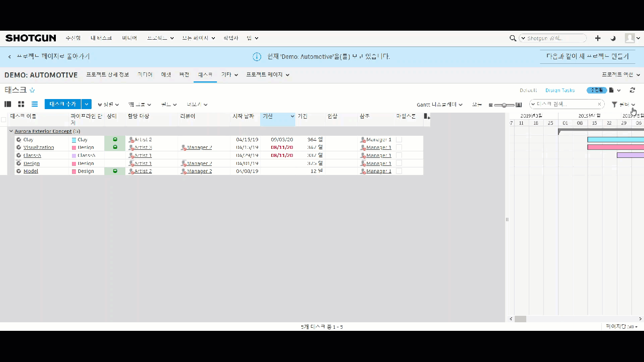Click the create new project button in banner
Screen dimensions: 644x362
click(x=588, y=57)
